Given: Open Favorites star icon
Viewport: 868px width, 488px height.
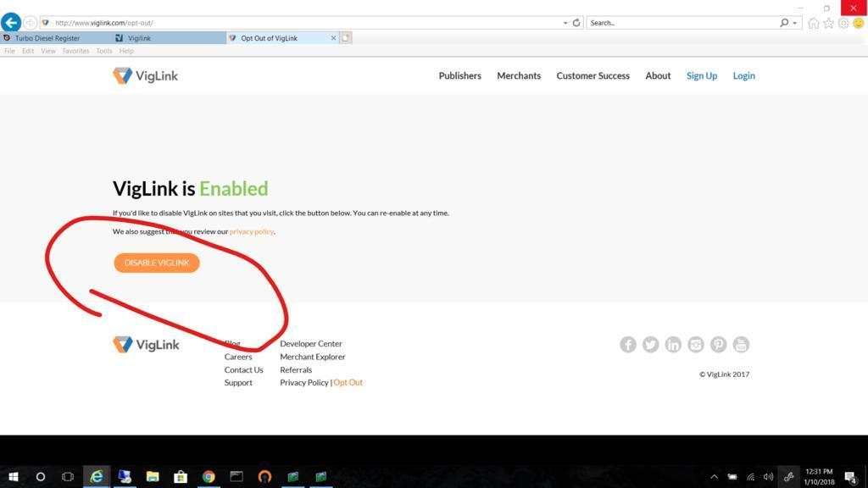Looking at the screenshot, I should pyautogui.click(x=828, y=23).
